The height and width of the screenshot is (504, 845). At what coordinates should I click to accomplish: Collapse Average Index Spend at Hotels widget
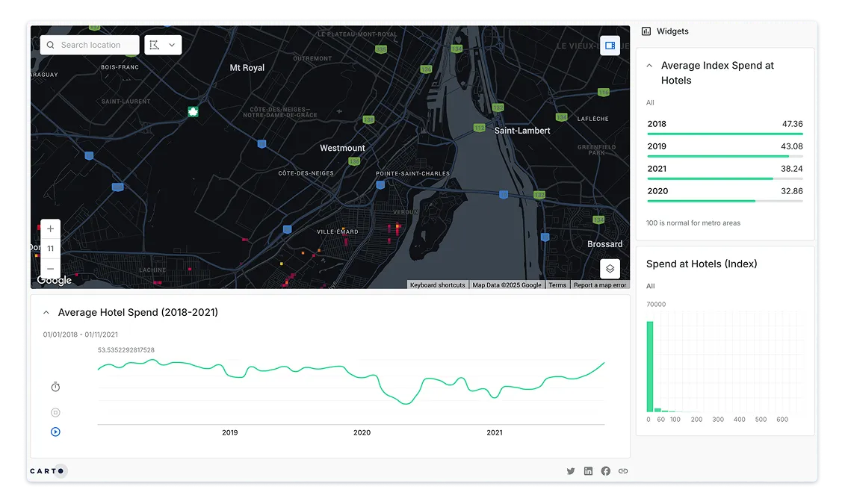click(649, 66)
